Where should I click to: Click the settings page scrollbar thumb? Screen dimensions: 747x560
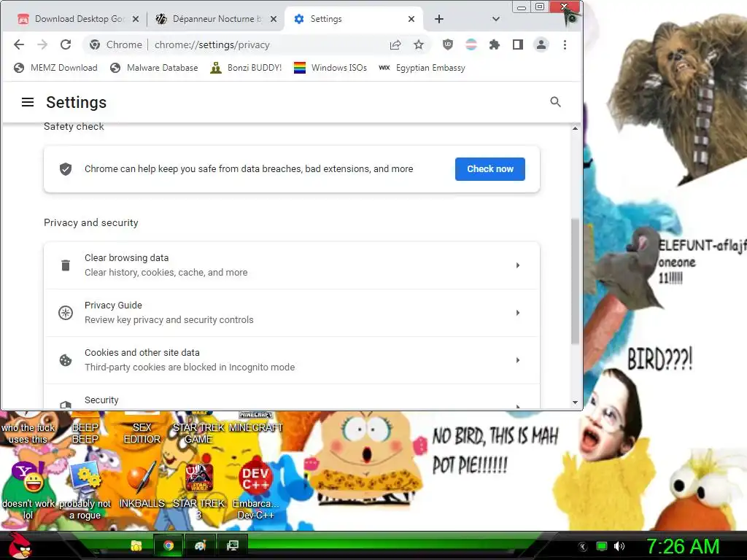575,281
